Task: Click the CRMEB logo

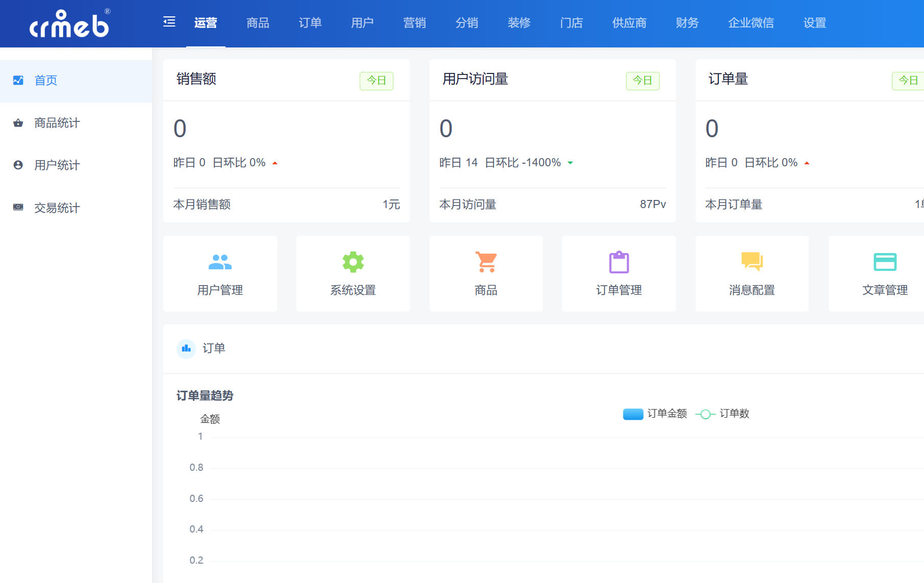Action: pos(70,23)
